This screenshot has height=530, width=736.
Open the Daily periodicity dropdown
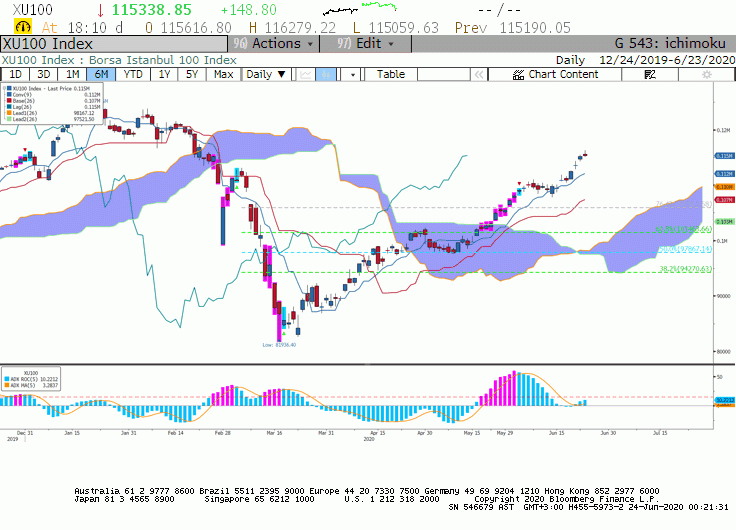coord(266,75)
